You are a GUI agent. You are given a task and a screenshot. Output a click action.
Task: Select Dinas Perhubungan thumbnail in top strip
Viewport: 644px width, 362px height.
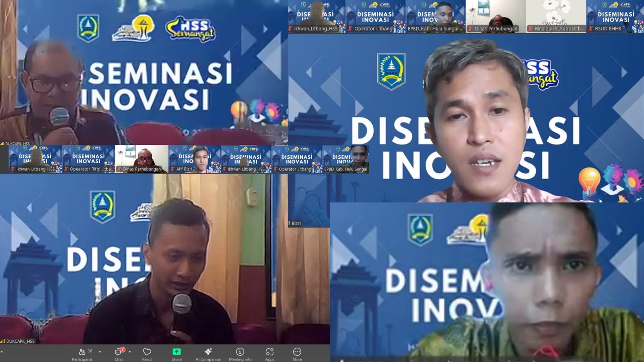tap(495, 16)
